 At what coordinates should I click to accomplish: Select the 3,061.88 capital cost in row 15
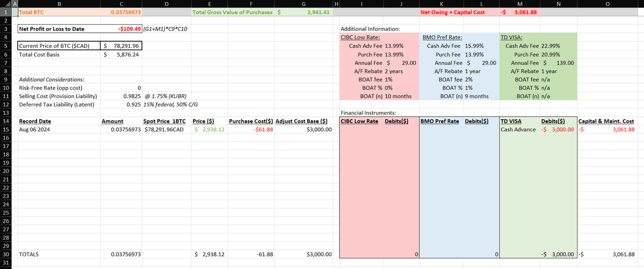click(x=607, y=129)
